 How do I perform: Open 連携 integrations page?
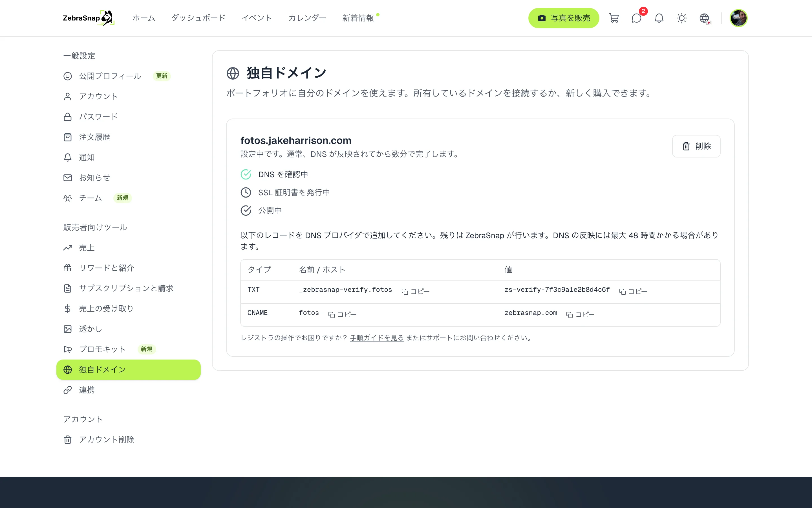(129, 390)
